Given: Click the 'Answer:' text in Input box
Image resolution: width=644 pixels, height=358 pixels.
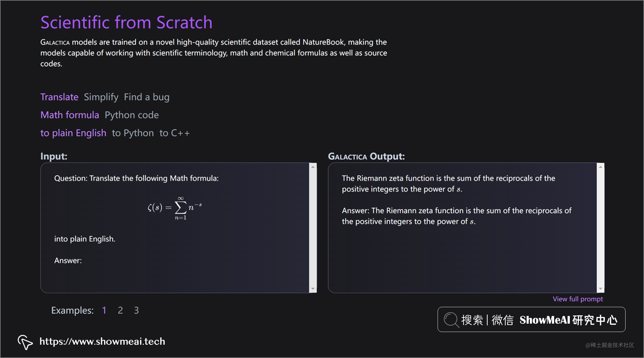Looking at the screenshot, I should point(68,261).
